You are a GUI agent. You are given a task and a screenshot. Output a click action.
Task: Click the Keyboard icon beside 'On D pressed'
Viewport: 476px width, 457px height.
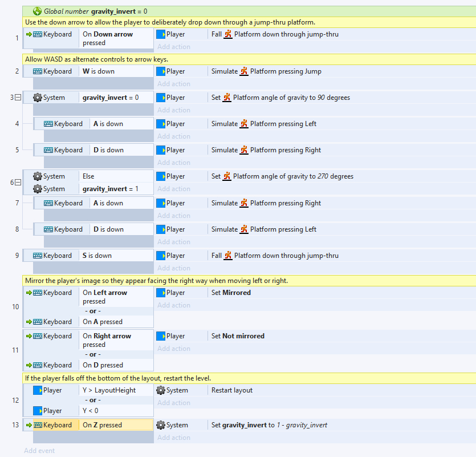point(38,365)
